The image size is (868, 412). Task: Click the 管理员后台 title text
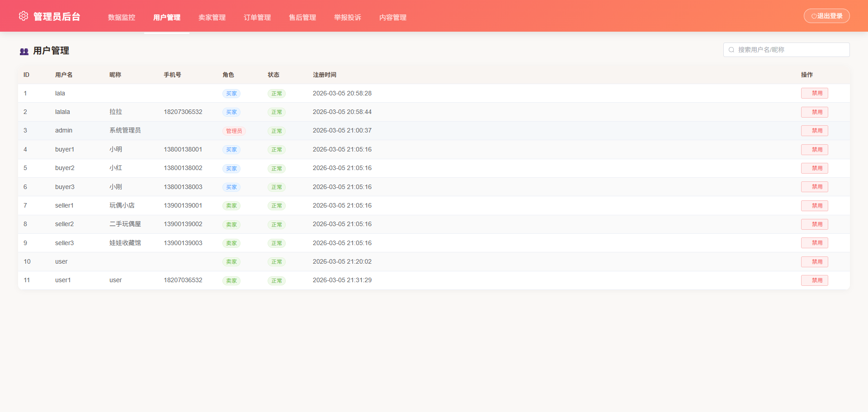[x=57, y=17]
